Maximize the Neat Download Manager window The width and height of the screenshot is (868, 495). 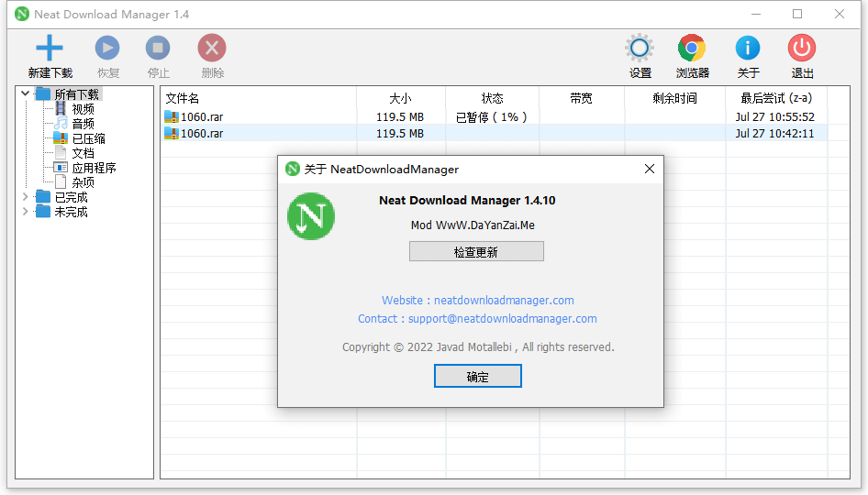point(797,15)
